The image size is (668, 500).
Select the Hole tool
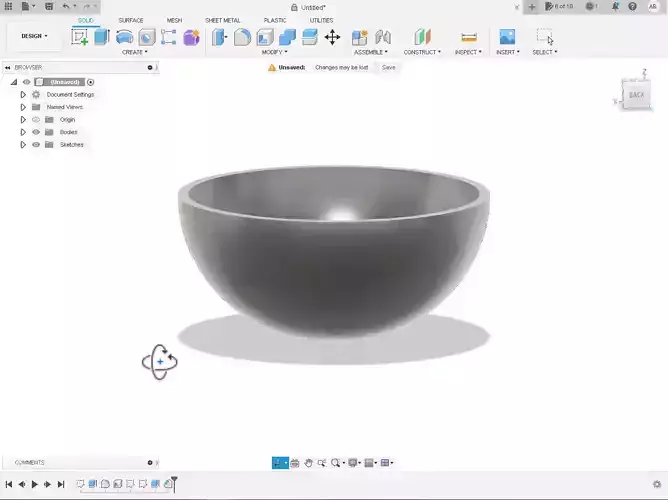(x=147, y=37)
